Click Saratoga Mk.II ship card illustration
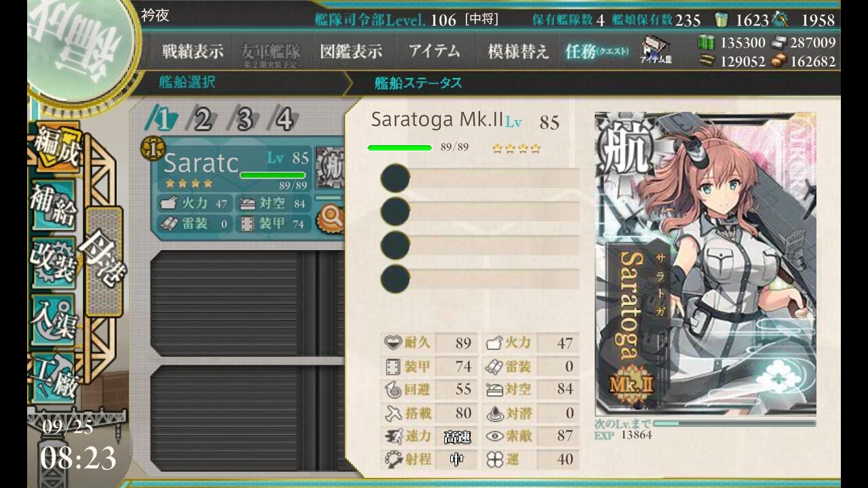Image resolution: width=868 pixels, height=488 pixels. tap(705, 264)
